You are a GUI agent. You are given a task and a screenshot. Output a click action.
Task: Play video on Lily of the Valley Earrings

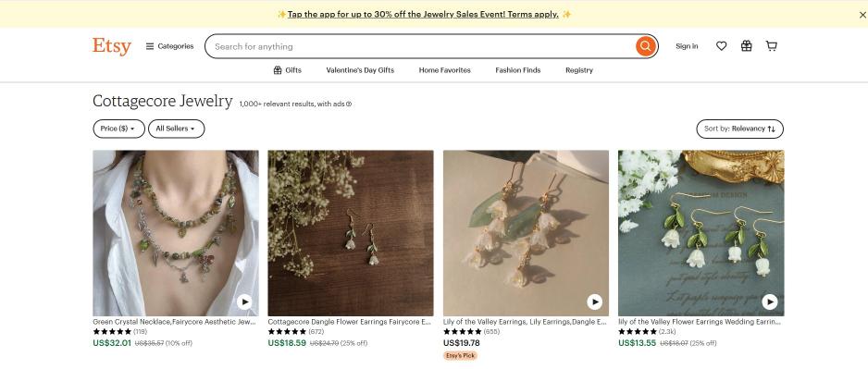coord(594,302)
